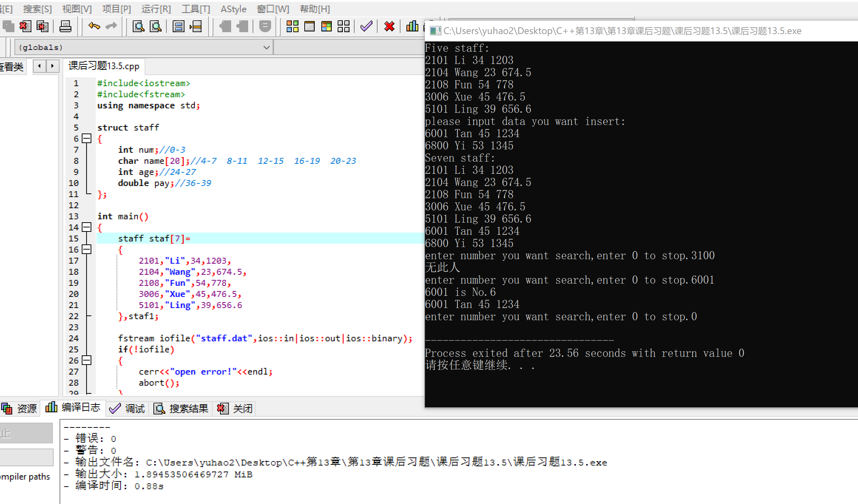Viewport: 858px width, 504px height.
Task: Collapse the struct staff block fold marker
Action: [87, 139]
